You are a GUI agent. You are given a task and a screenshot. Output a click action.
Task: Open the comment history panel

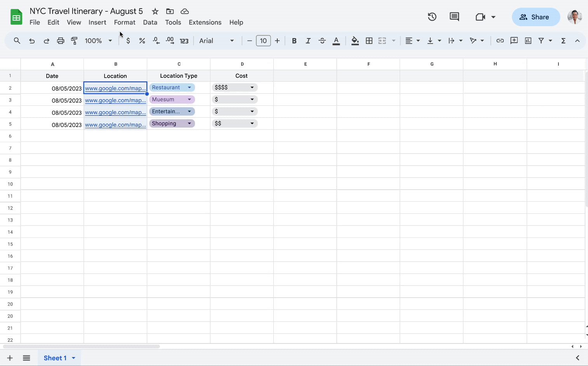tap(454, 17)
